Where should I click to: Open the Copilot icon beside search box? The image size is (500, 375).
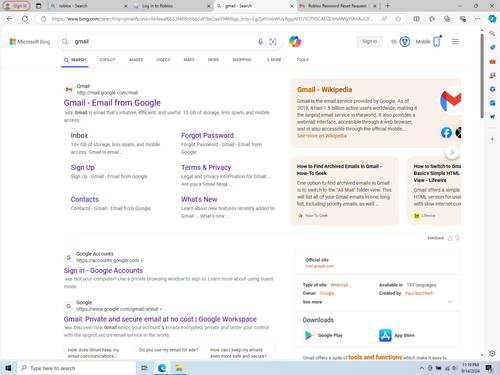tap(295, 41)
